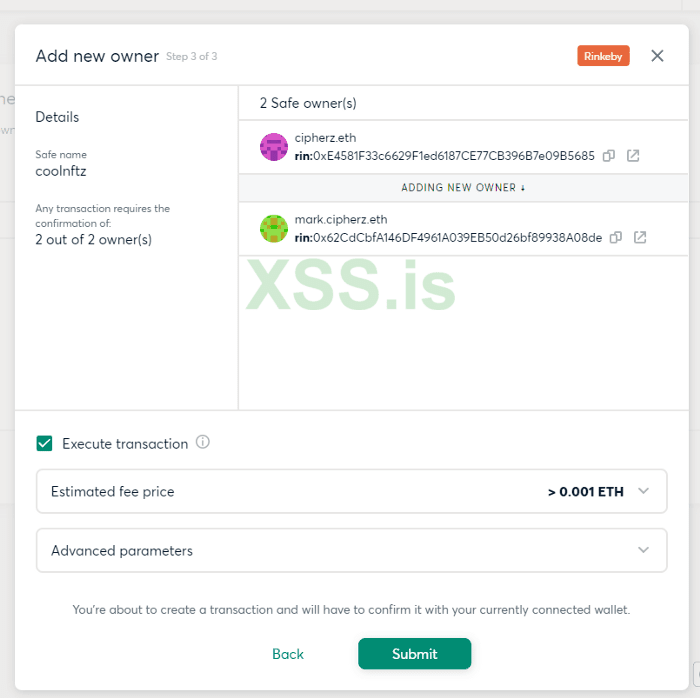700x698 pixels.
Task: Submit the add owner transaction
Action: 414,654
